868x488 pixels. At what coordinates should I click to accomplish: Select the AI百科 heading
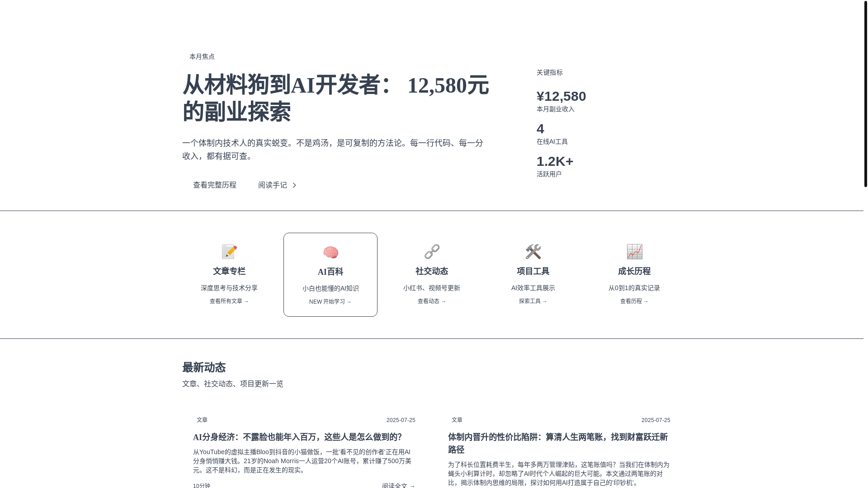(330, 272)
